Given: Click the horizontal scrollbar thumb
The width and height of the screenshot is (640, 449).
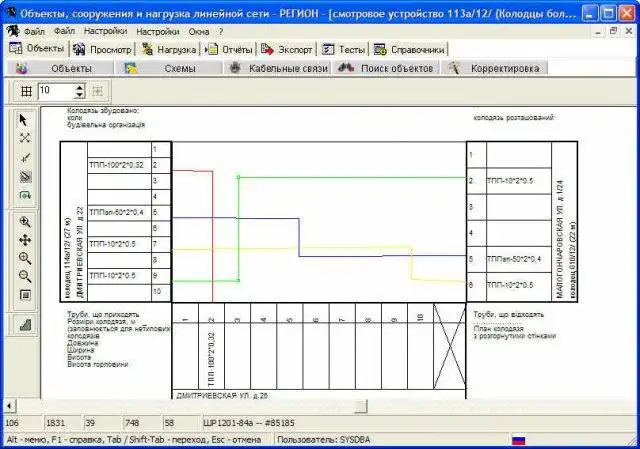Looking at the screenshot, I should pyautogui.click(x=361, y=406).
